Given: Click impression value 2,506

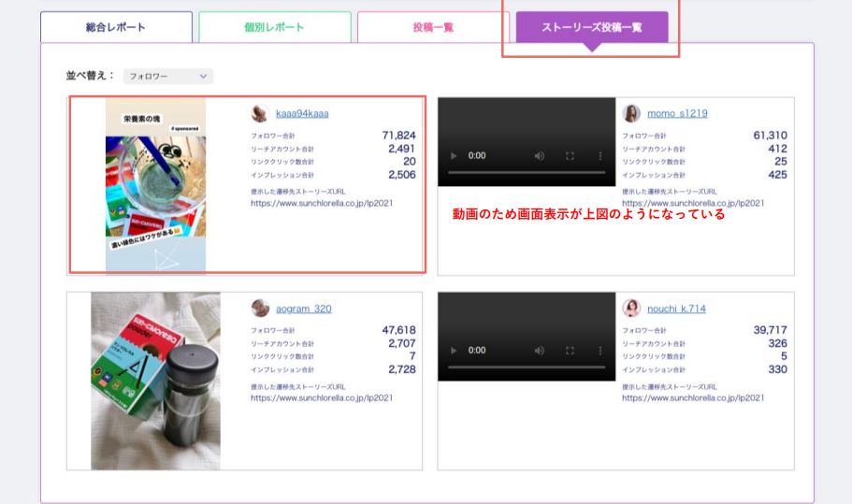Looking at the screenshot, I should [x=401, y=175].
